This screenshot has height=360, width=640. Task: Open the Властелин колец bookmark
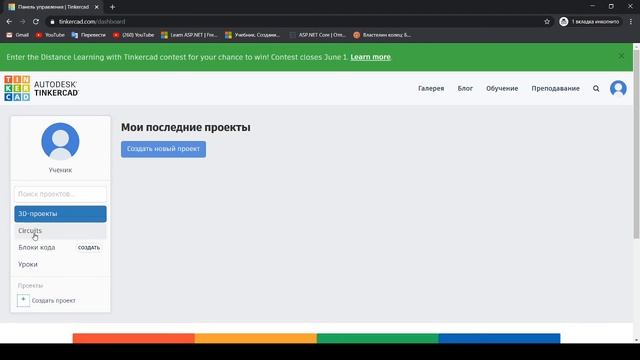click(x=382, y=35)
